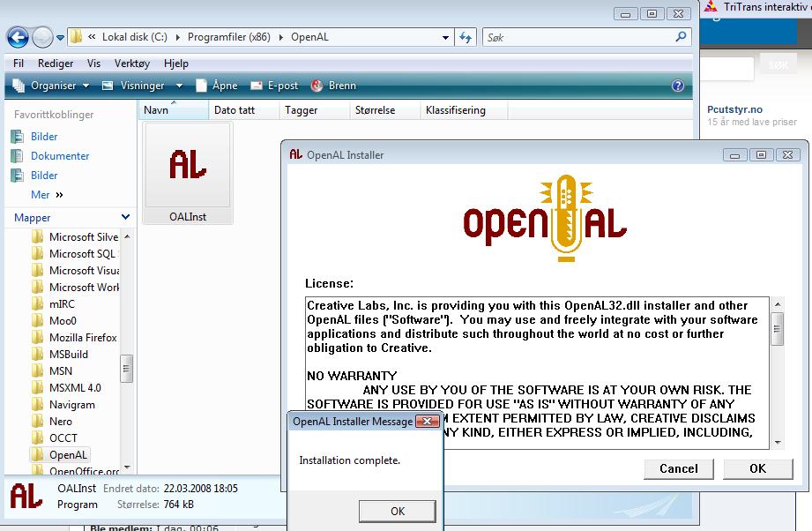The image size is (812, 531).
Task: Click Mer to show more favorites
Action: coord(47,195)
